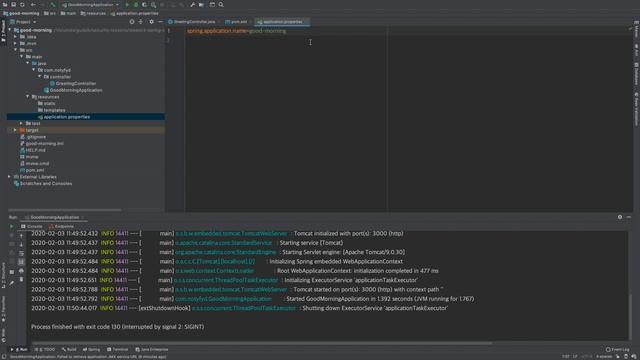Select GreetingController in project tree
The image size is (640, 360).
(x=73, y=83)
